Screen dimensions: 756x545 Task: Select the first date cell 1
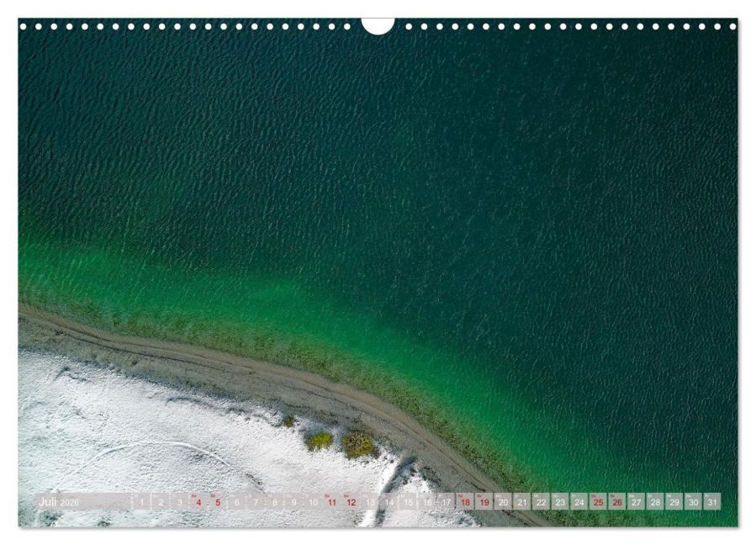[x=141, y=501]
